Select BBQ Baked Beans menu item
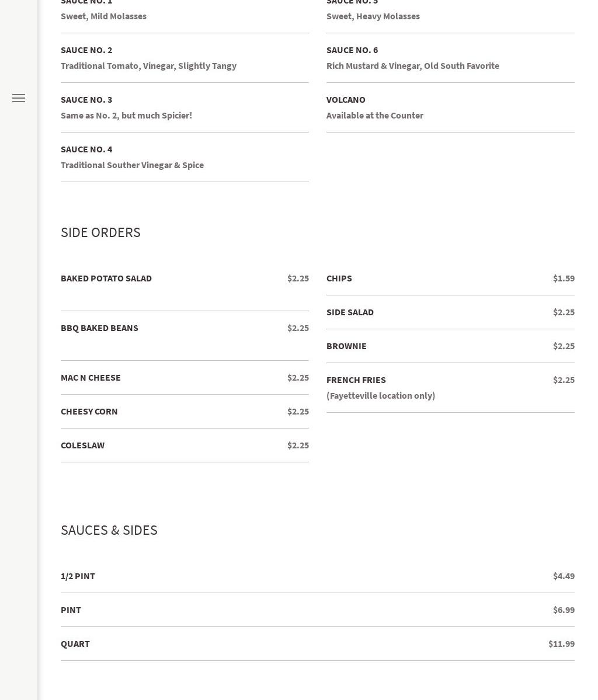598x700 pixels. [99, 328]
